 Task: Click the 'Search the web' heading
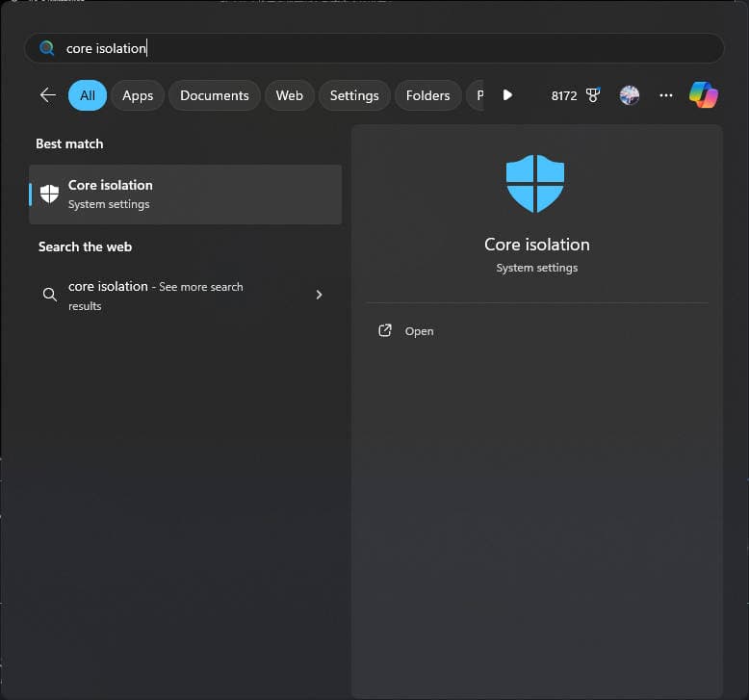[85, 246]
